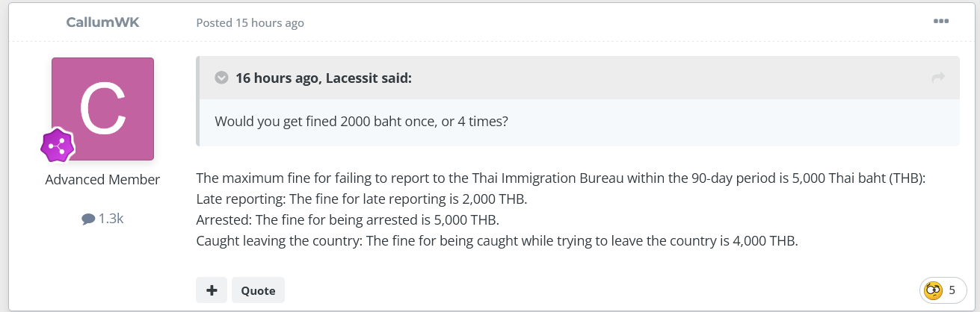The width and height of the screenshot is (980, 312).
Task: Click the Advanced Member rank badge icon
Action: click(x=58, y=146)
